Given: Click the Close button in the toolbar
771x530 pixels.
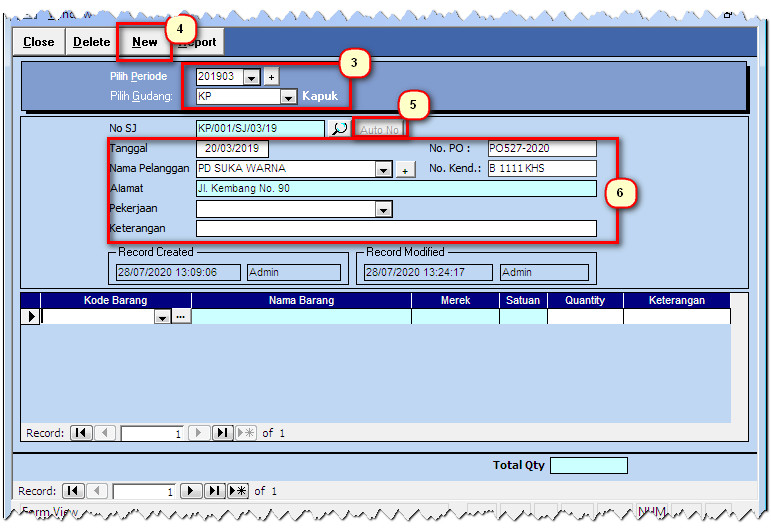Looking at the screenshot, I should point(39,42).
